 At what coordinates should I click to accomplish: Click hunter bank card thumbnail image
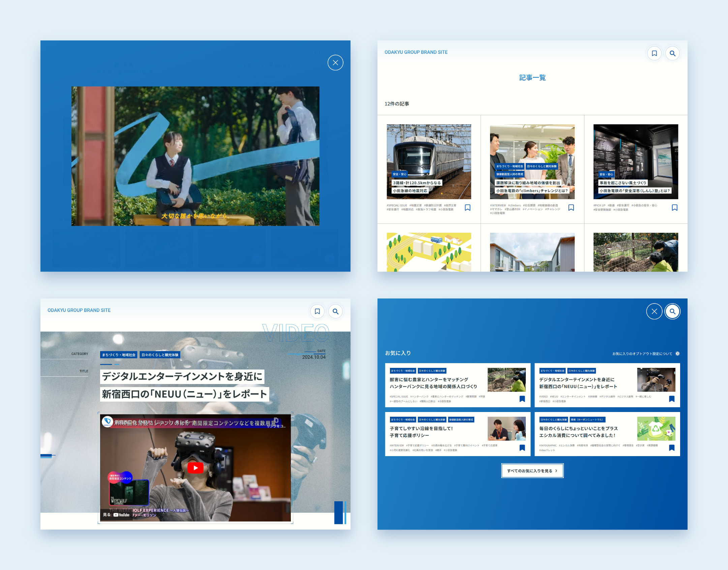[507, 380]
